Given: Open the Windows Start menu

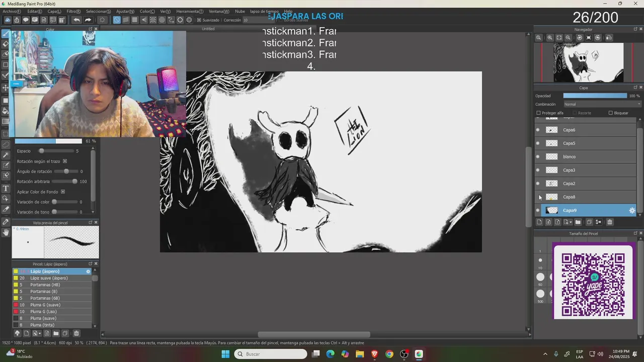Looking at the screenshot, I should pyautogui.click(x=225, y=354).
